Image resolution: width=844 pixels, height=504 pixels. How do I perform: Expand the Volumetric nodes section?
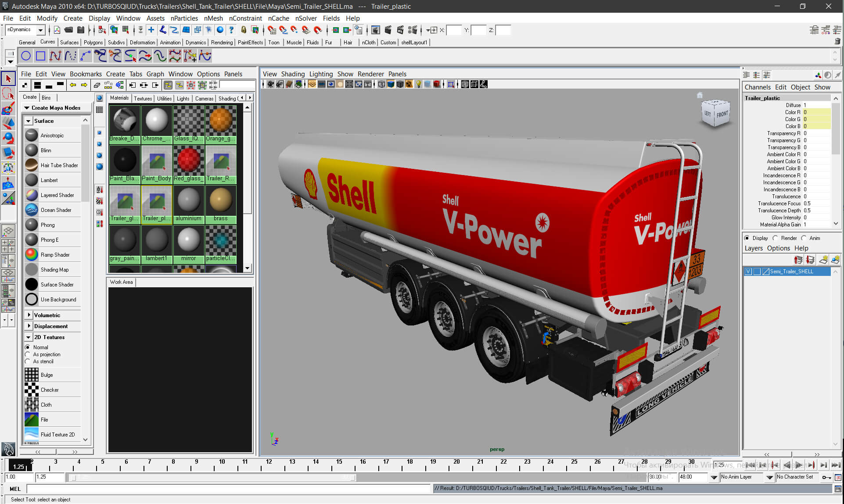pyautogui.click(x=29, y=315)
